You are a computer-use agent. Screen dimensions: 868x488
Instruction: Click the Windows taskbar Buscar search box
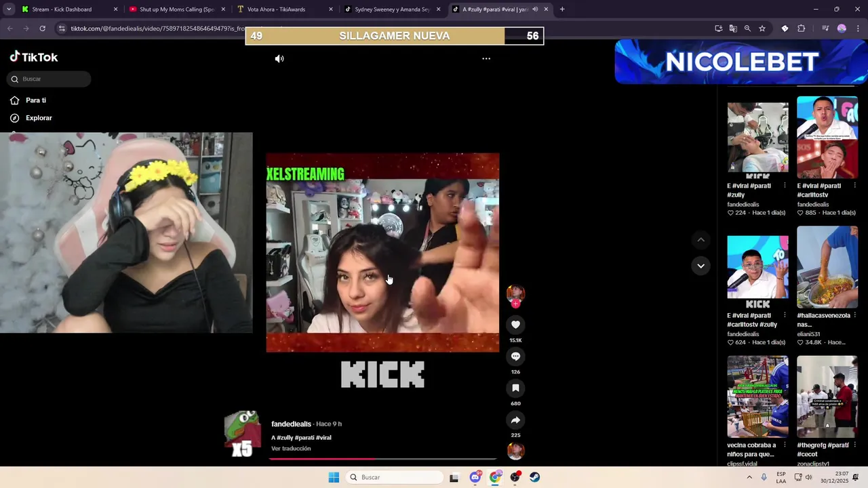[395, 477]
